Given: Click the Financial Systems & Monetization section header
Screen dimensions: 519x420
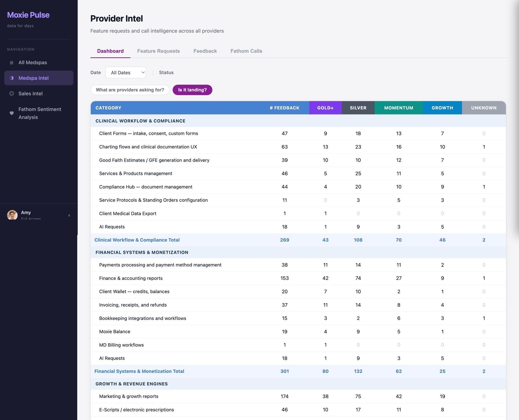Looking at the screenshot, I should pos(298,252).
